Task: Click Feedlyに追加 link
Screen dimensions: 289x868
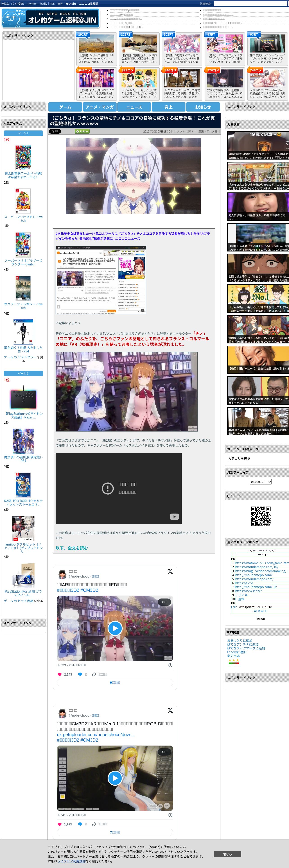Action: (x=237, y=652)
